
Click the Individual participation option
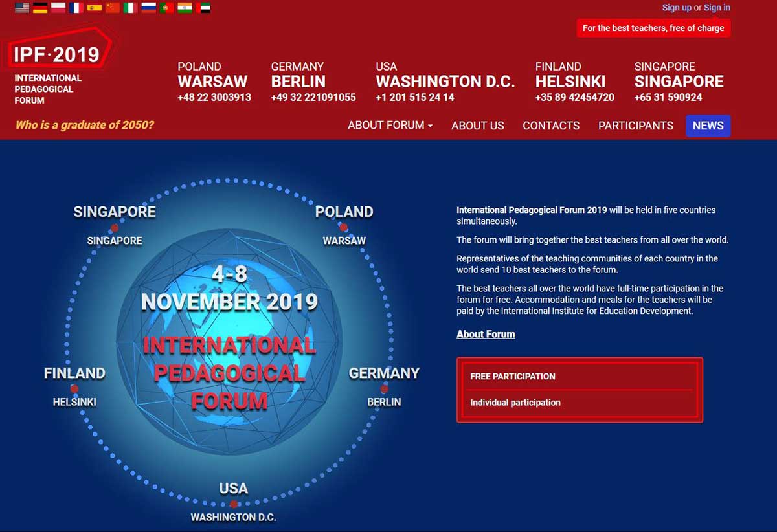(515, 402)
